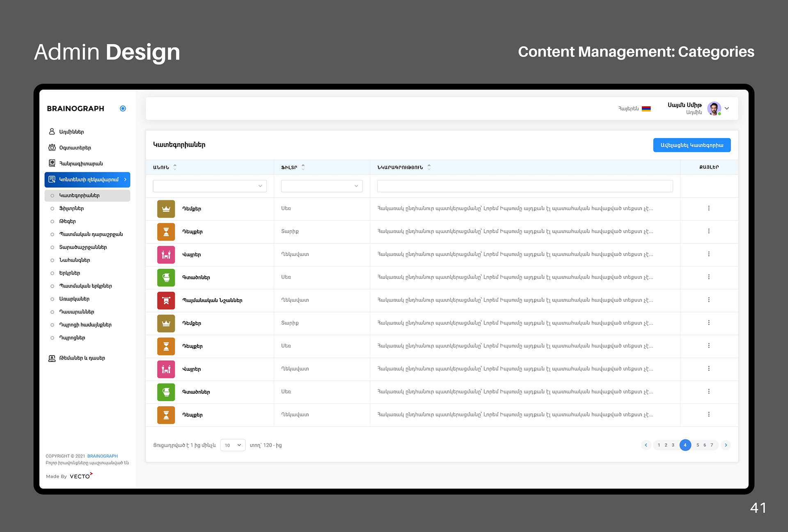Select Ֆիլտրներ submenu item
The image size is (788, 532).
coord(71,209)
